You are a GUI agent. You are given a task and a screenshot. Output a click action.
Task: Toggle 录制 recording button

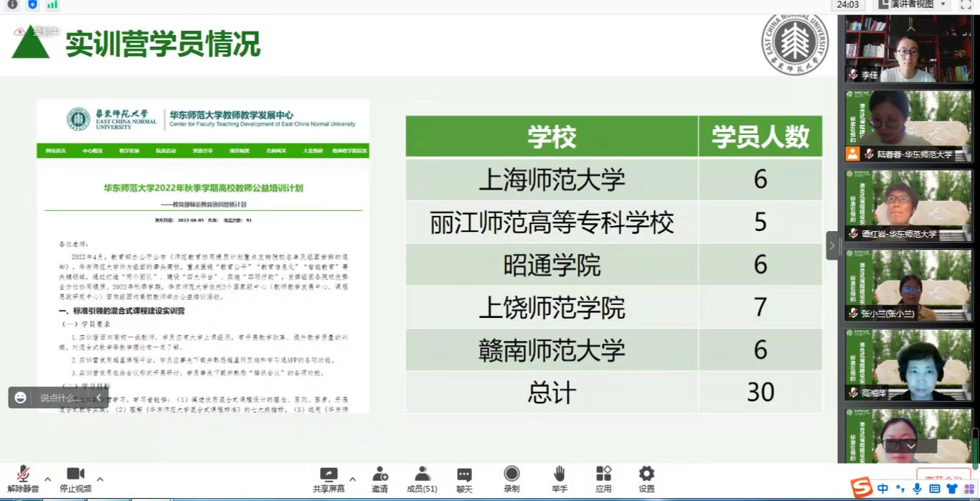coord(512,479)
